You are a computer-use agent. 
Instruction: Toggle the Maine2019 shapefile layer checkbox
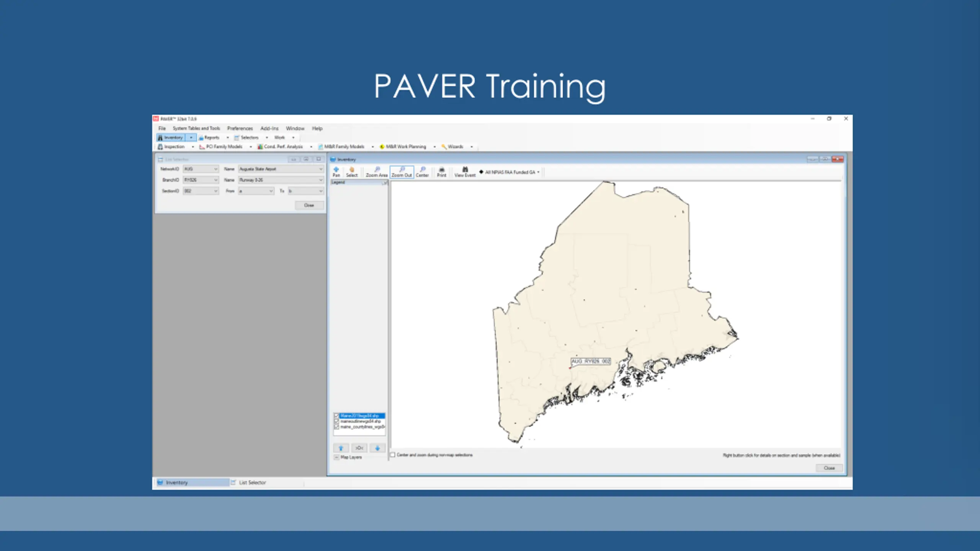[x=336, y=416]
